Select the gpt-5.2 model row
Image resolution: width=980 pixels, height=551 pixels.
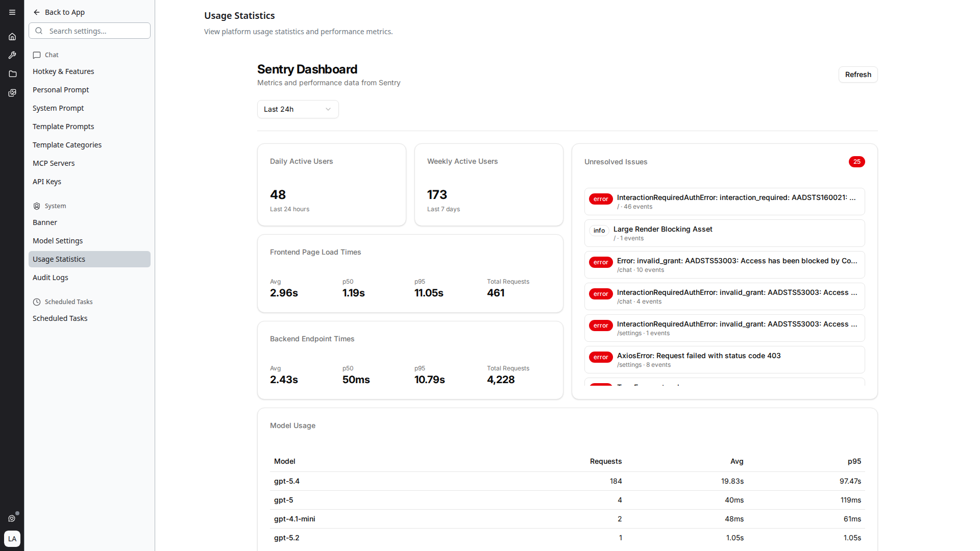point(568,538)
